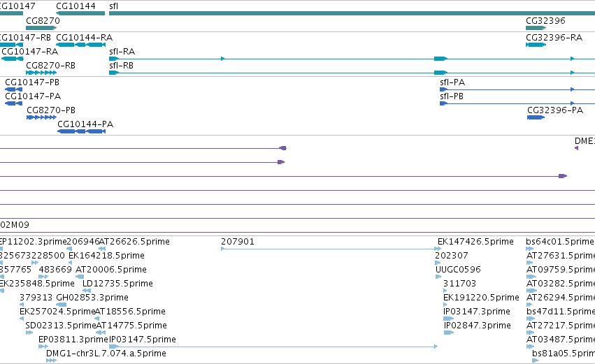Click the CG32396-RA transcript glyph

[536, 45]
